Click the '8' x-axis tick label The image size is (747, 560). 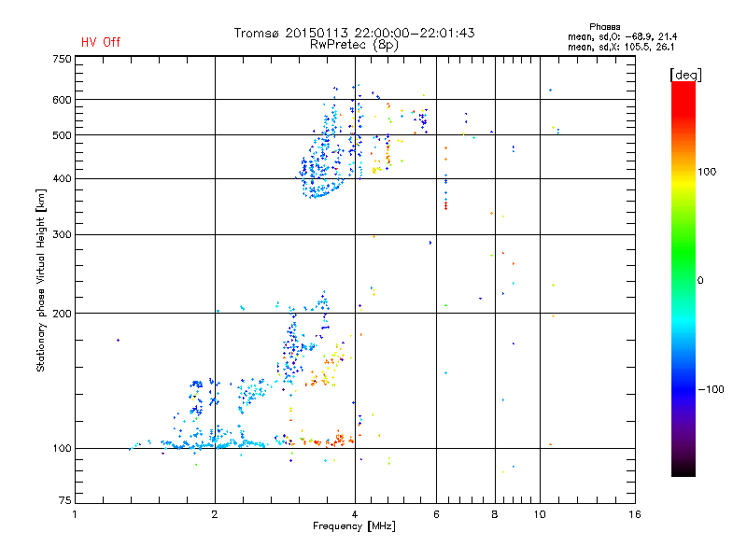495,514
